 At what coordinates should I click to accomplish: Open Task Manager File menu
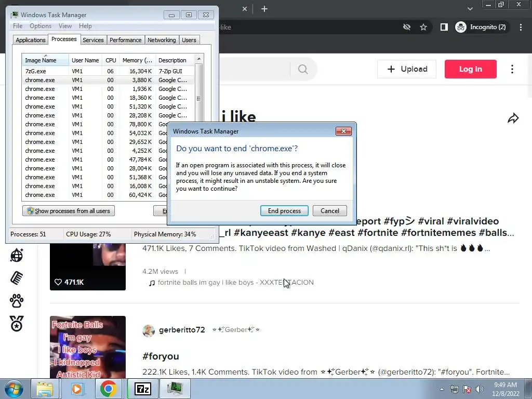[18, 26]
